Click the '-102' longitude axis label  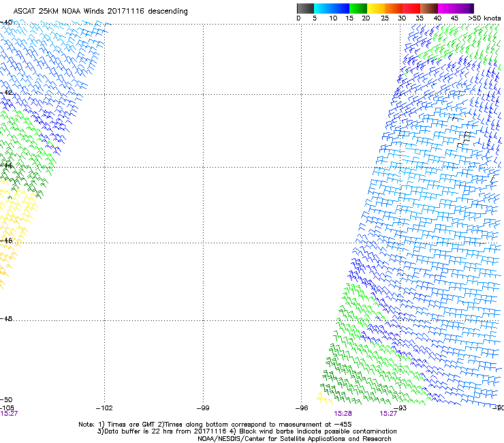tap(104, 408)
